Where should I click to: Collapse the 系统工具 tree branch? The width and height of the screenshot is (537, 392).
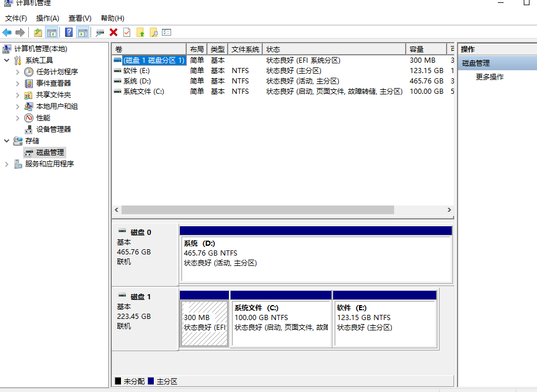pyautogui.click(x=7, y=60)
